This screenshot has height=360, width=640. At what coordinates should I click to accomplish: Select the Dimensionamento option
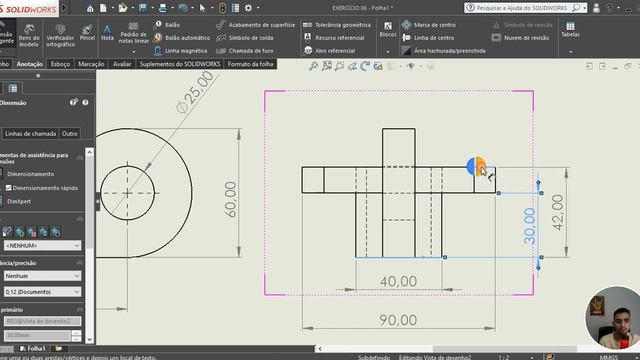31,174
